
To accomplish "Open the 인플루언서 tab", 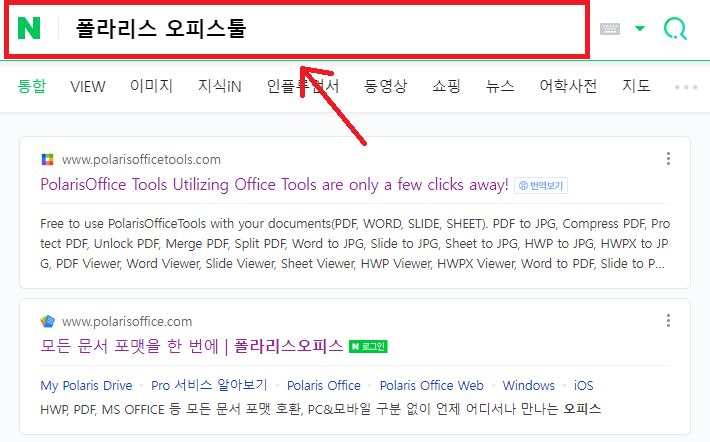I will coord(302,86).
